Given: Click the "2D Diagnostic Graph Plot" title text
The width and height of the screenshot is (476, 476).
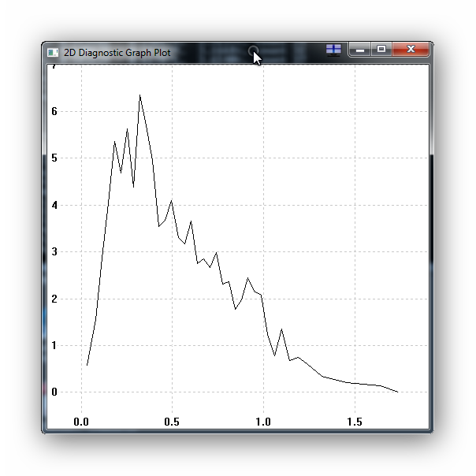Looking at the screenshot, I should (x=117, y=53).
